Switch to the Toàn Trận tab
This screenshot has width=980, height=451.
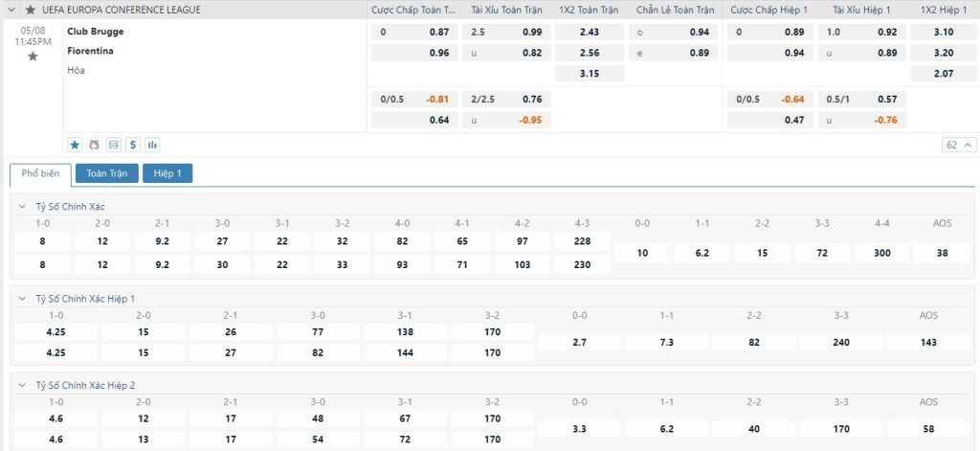pyautogui.click(x=107, y=173)
